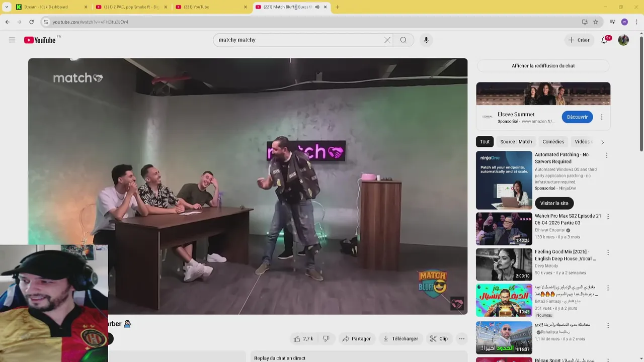Select the Tout filter chip
Screen dimensions: 644x362
485,142
